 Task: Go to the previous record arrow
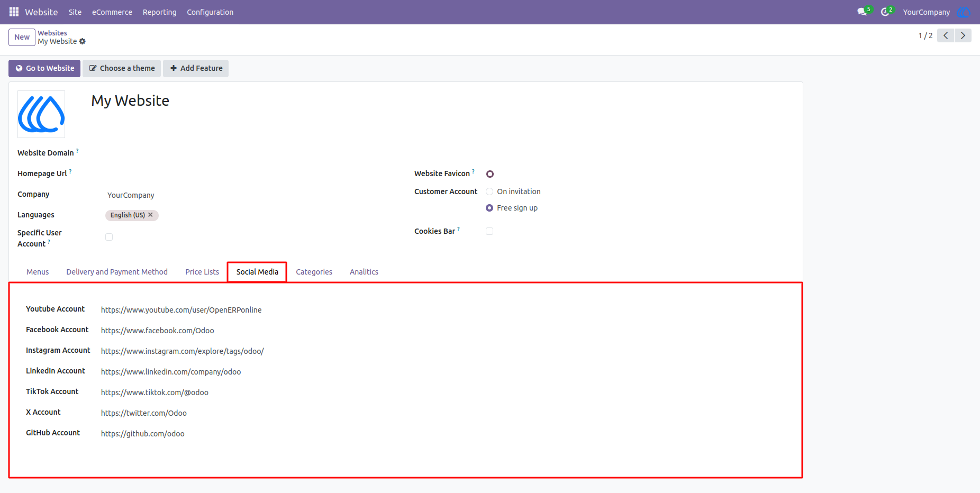click(x=946, y=35)
